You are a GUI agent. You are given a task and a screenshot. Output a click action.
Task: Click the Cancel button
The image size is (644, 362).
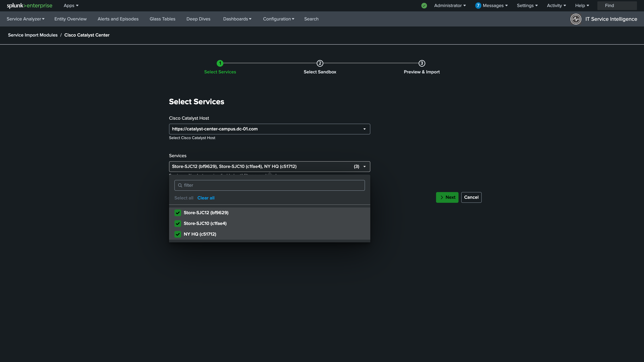pyautogui.click(x=471, y=197)
